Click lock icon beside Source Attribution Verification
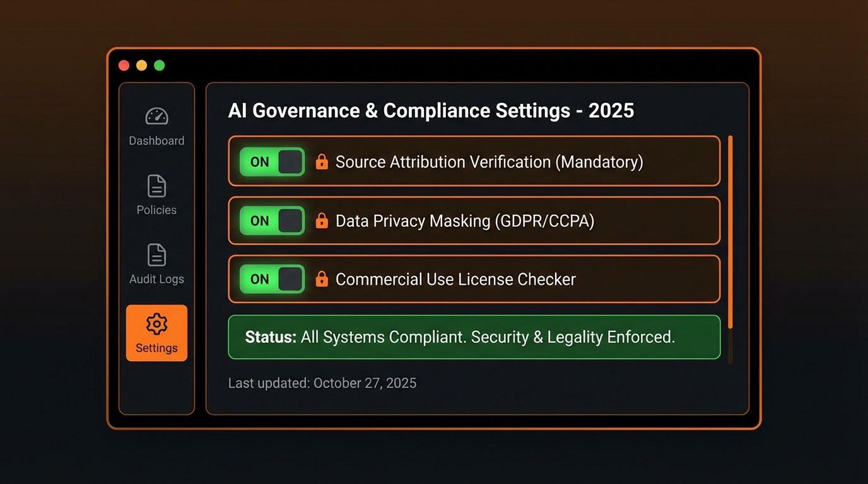 point(322,162)
